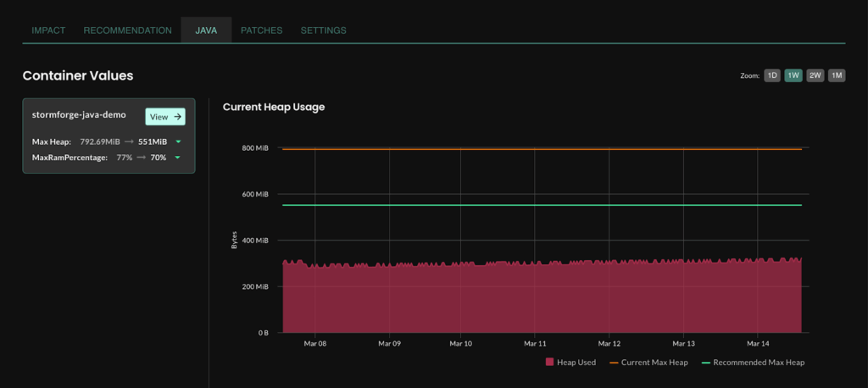Expand the MaxRamPercentage dropdown arrow

coord(177,158)
